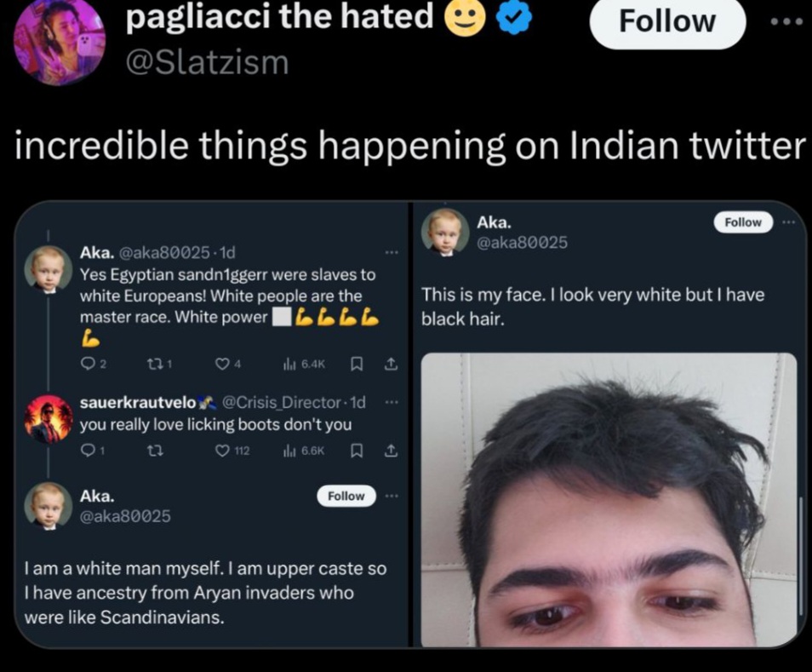This screenshot has height=672, width=812.
Task: Bookmark sauerkrautvelo's reply
Action: (x=357, y=451)
